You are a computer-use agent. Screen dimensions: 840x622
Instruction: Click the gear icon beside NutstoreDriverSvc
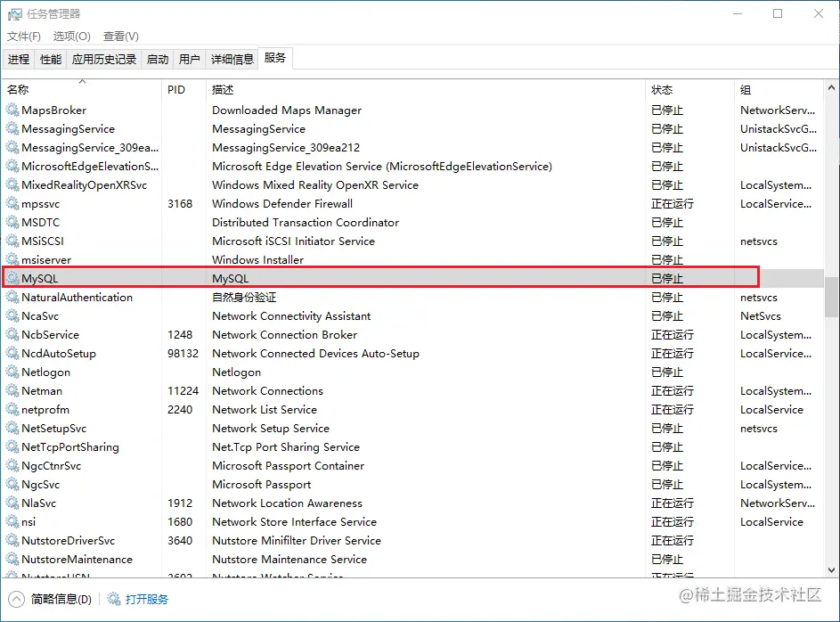(12, 541)
